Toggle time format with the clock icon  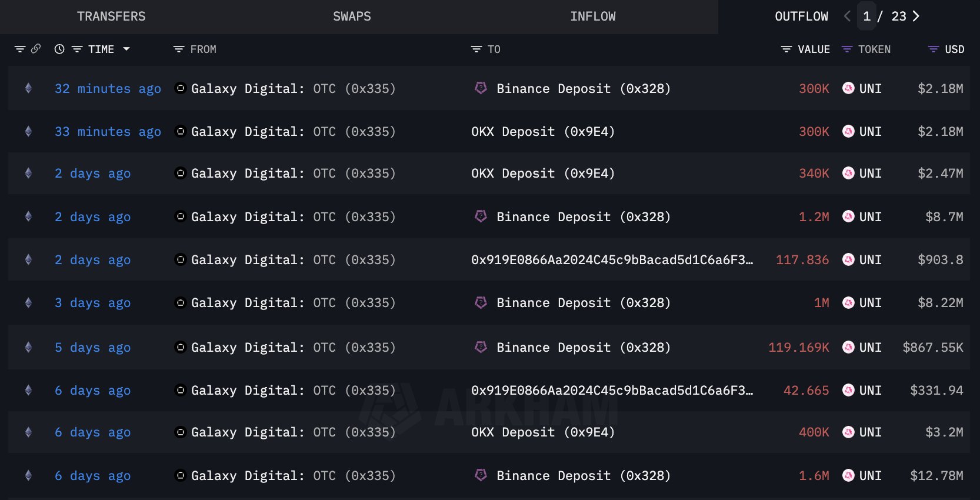pos(59,49)
